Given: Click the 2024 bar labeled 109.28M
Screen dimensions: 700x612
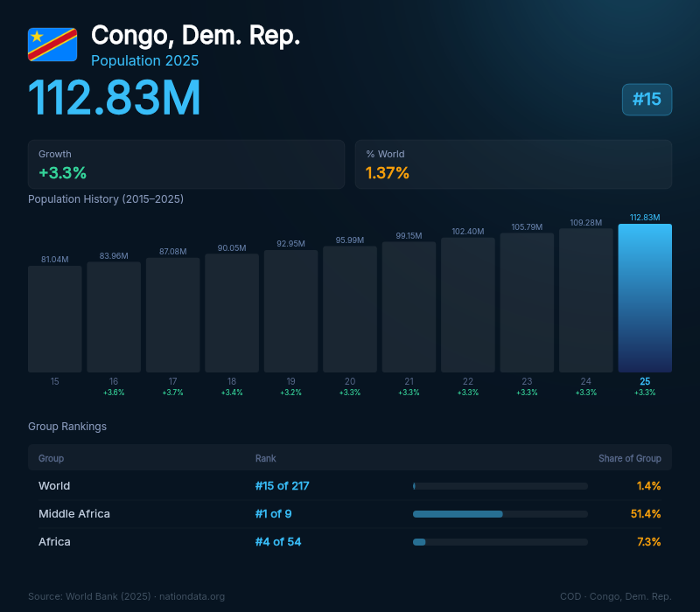Looking at the screenshot, I should click(x=586, y=300).
